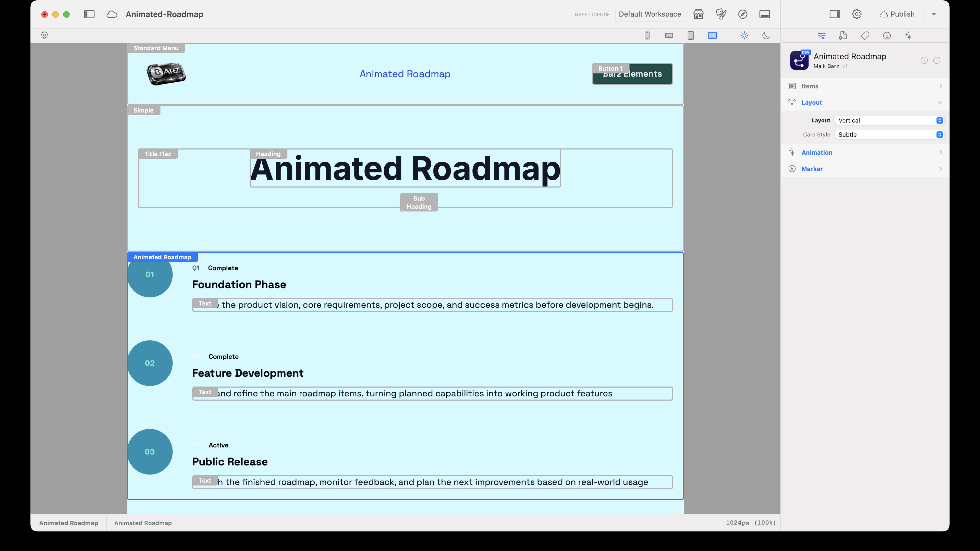Switch to tablet device preview
Image resolution: width=980 pixels, height=551 pixels.
pyautogui.click(x=691, y=35)
